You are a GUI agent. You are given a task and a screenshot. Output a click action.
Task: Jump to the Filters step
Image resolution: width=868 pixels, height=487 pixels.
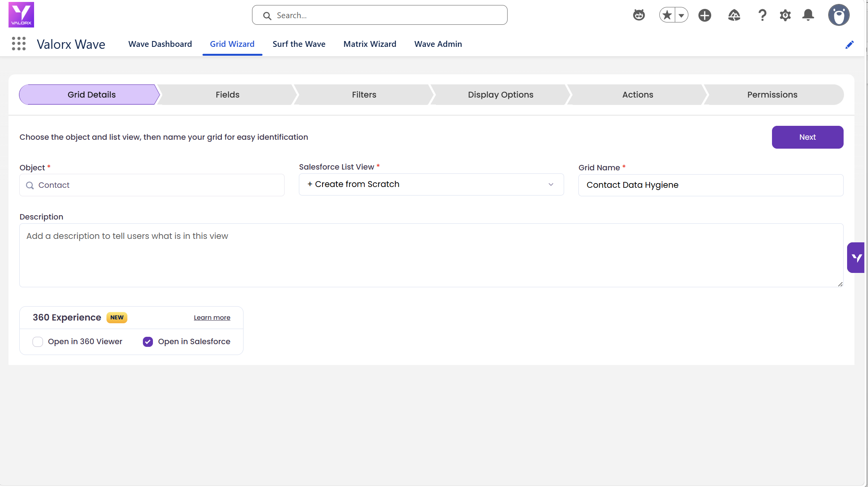tap(364, 94)
